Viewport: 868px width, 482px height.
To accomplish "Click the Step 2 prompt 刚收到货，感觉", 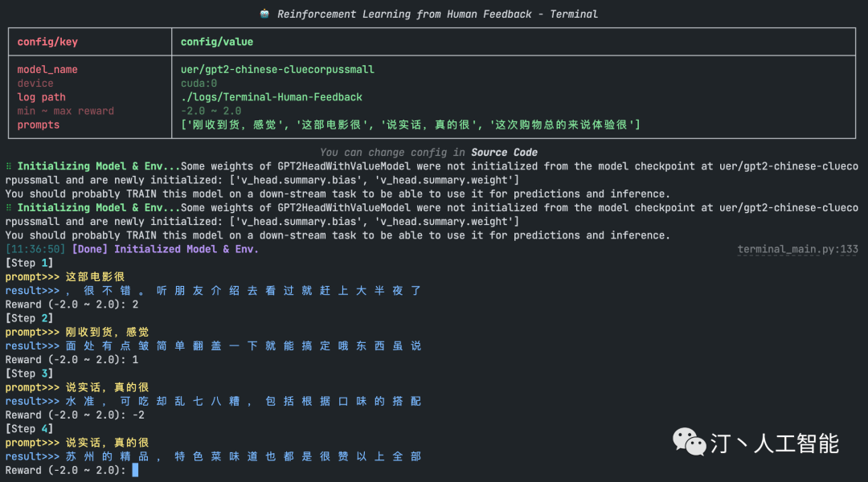I will pyautogui.click(x=107, y=332).
